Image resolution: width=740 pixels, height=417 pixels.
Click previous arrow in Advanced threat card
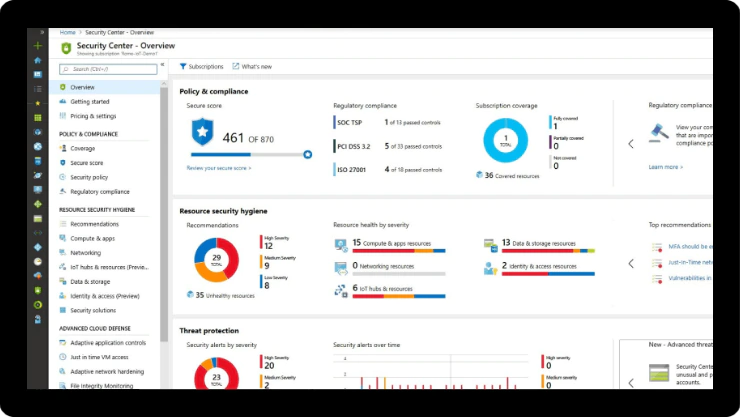pos(631,383)
